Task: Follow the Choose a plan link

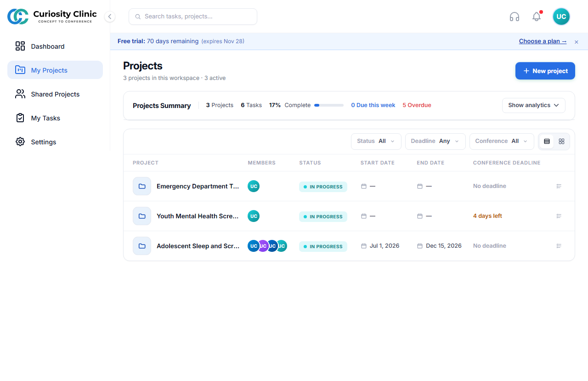Action: (543, 41)
